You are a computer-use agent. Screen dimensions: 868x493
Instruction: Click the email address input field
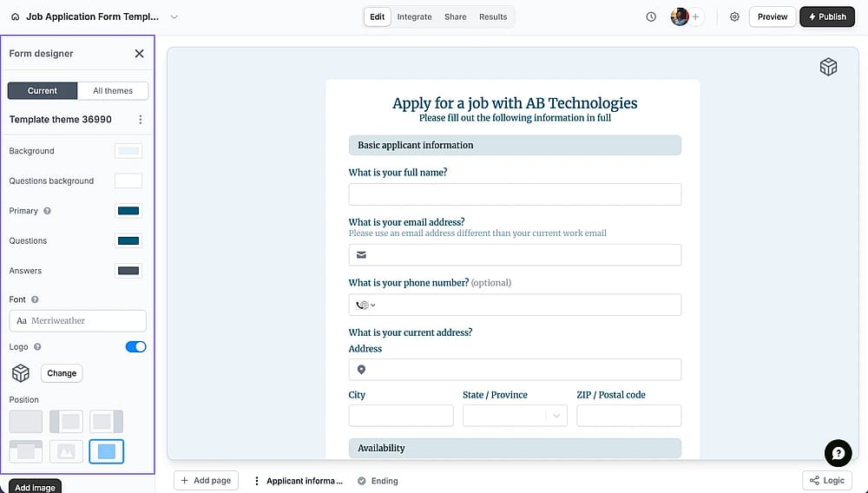515,255
